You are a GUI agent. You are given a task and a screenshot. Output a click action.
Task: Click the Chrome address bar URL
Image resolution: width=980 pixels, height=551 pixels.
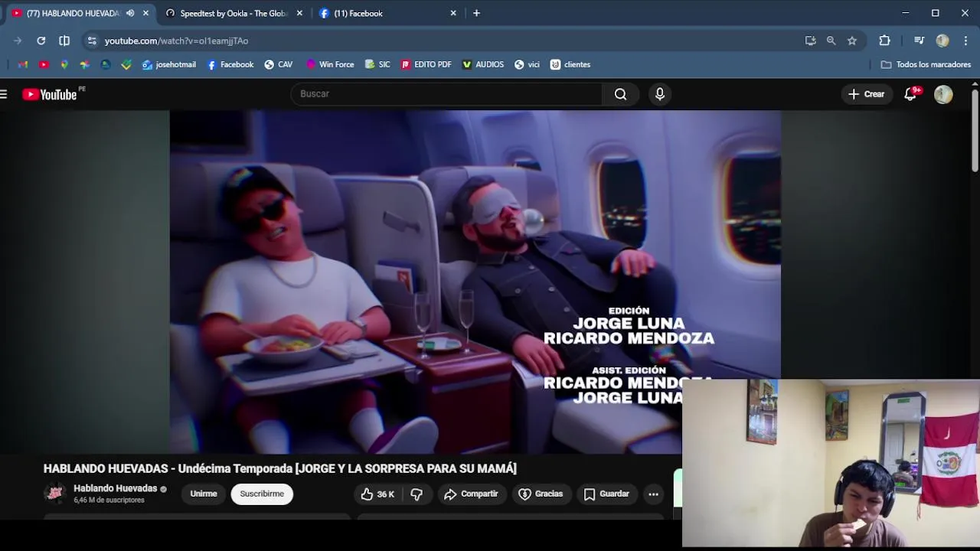[176, 41]
